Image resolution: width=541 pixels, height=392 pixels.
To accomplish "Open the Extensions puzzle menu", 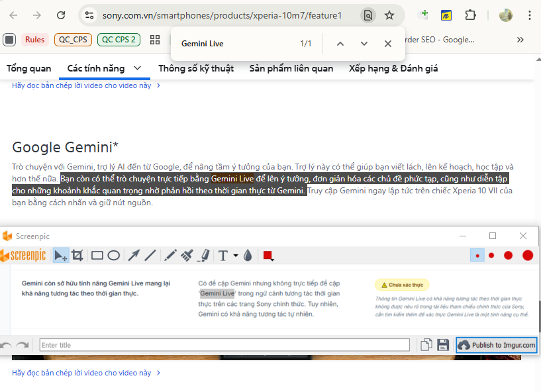I will pos(470,15).
